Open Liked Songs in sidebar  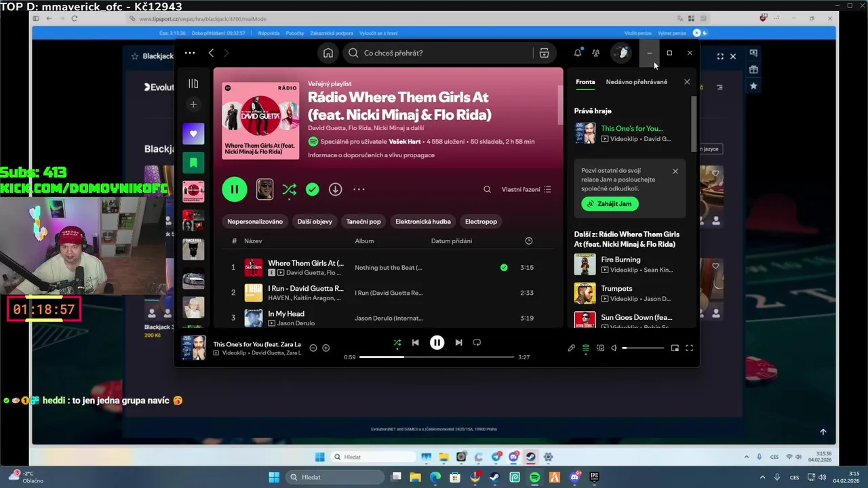[193, 134]
